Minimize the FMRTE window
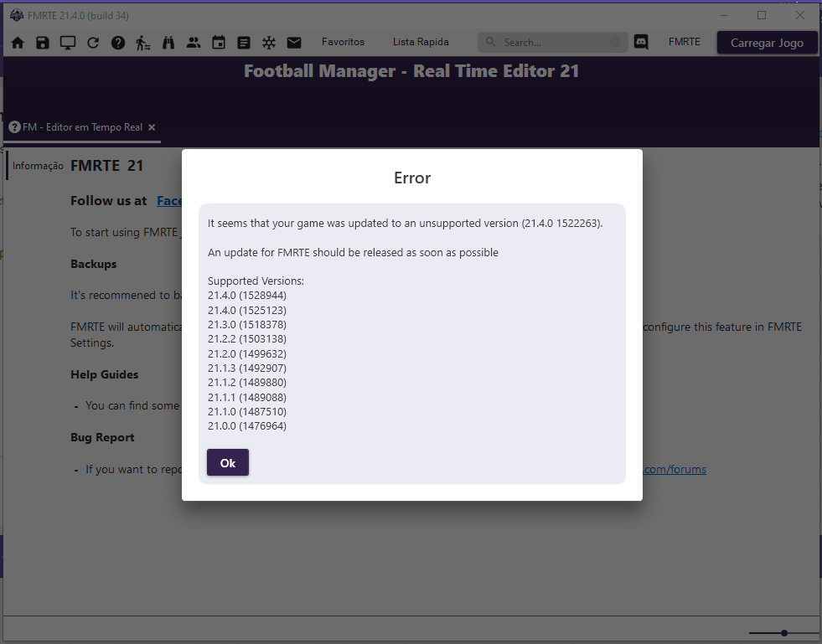This screenshot has width=822, height=644. (x=724, y=15)
